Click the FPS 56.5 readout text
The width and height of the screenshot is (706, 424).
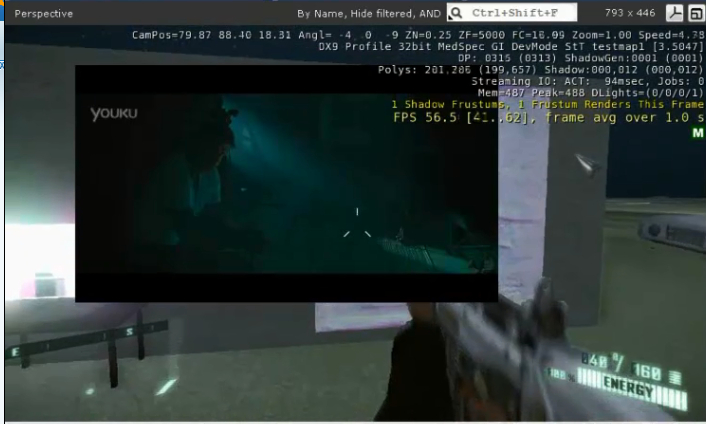click(x=548, y=118)
